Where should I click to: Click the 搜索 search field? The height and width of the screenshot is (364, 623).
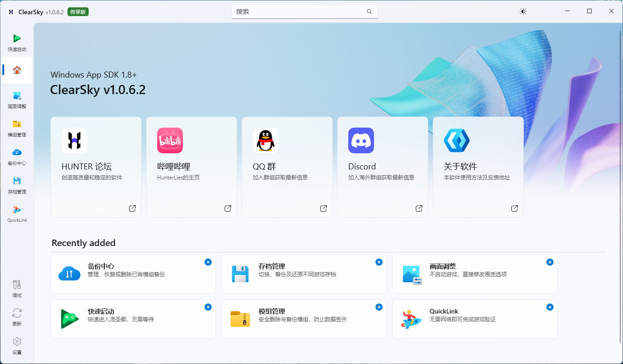(299, 11)
